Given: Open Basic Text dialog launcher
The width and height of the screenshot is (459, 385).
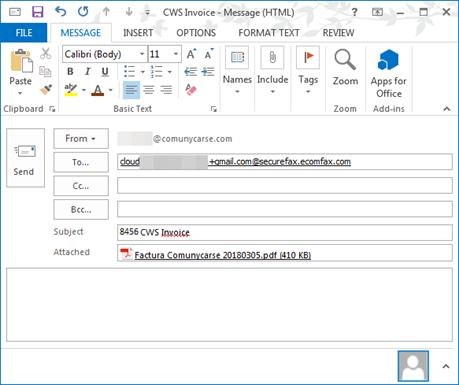Looking at the screenshot, I should coord(214,109).
